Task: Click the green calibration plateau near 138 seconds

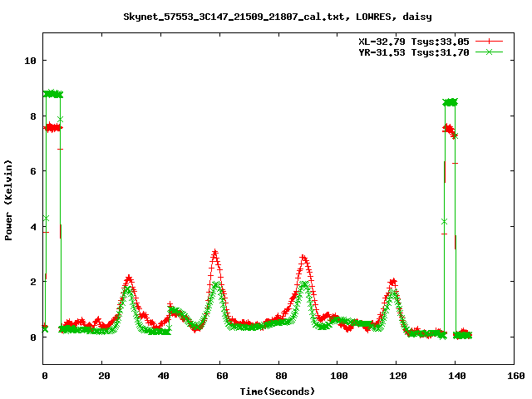Action: tap(451, 102)
